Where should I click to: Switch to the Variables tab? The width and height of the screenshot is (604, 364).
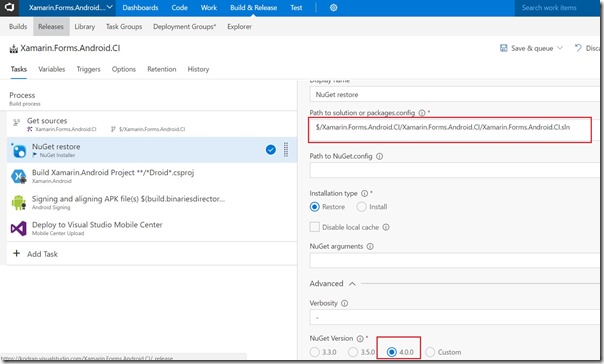pyautogui.click(x=52, y=69)
